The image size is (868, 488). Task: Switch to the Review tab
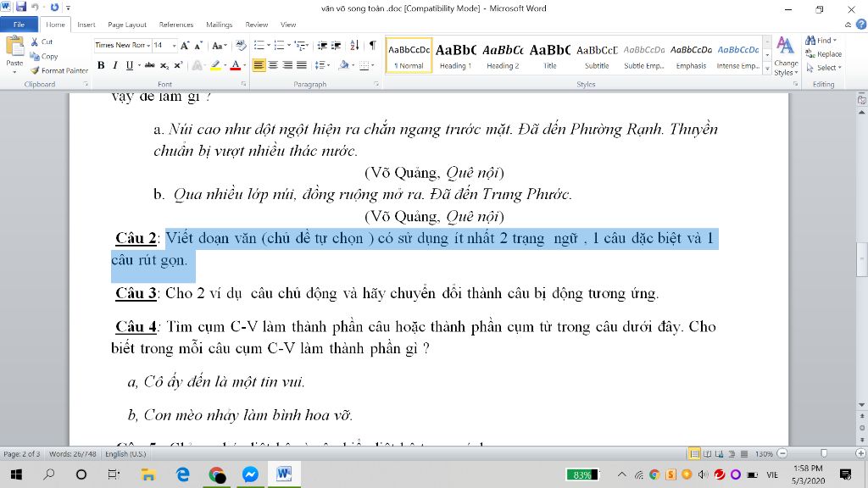click(256, 25)
